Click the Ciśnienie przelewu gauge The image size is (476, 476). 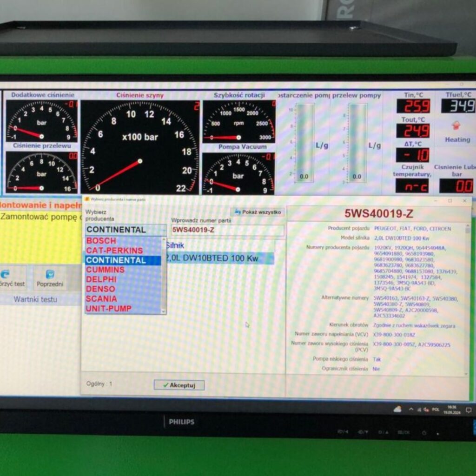[x=41, y=172]
